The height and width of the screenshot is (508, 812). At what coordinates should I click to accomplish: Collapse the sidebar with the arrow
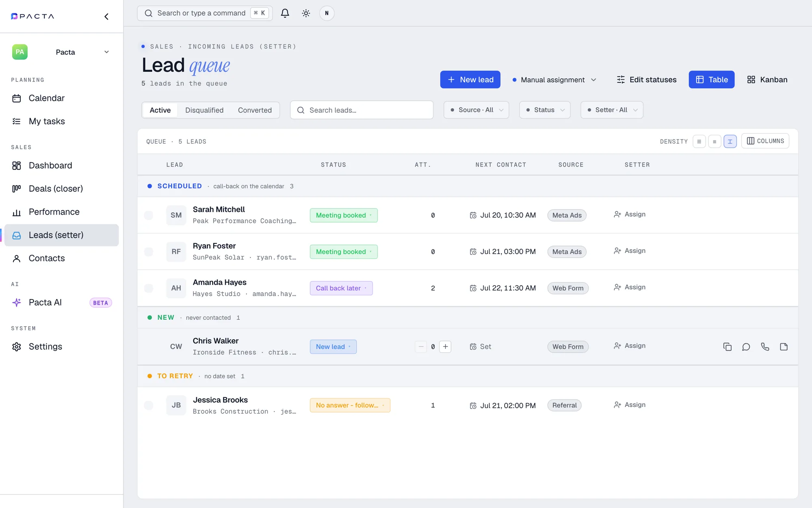(106, 17)
